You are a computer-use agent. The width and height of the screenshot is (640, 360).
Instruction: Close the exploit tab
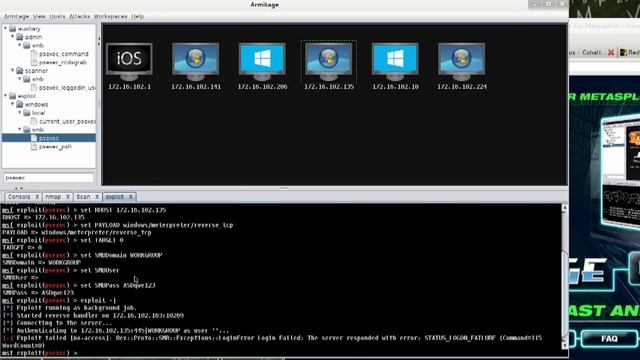[131, 197]
